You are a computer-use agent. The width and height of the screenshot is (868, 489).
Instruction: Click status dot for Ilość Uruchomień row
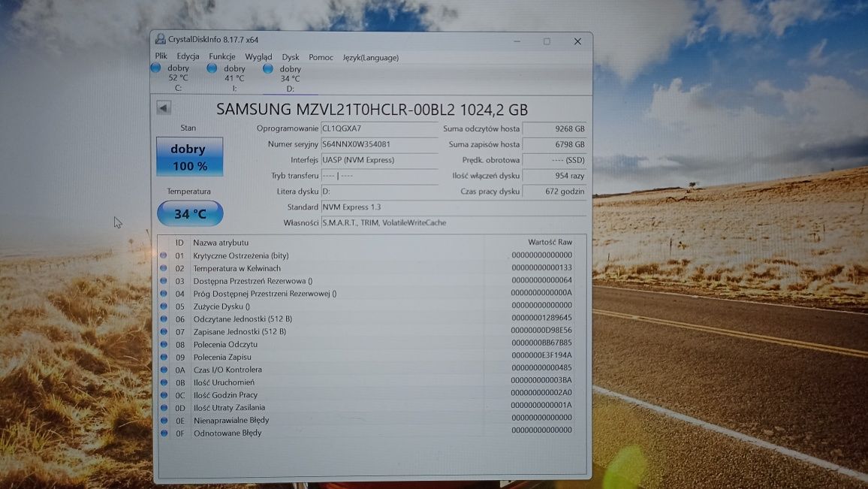point(164,382)
